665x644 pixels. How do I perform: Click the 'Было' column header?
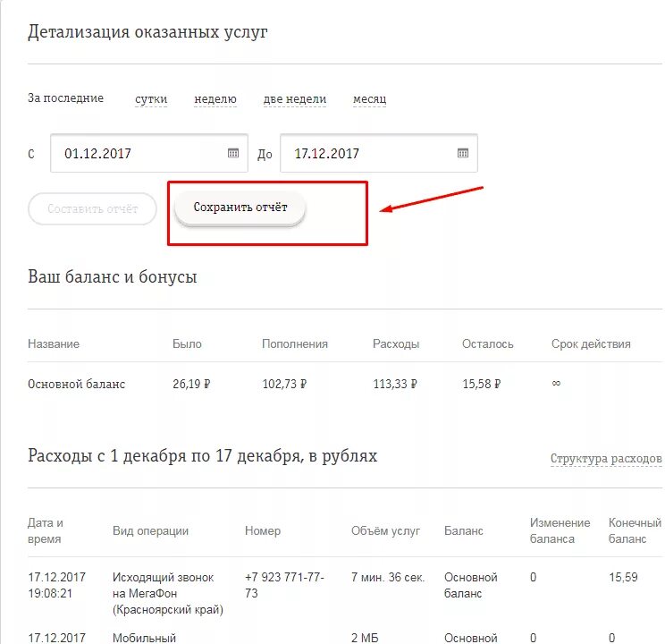187,343
